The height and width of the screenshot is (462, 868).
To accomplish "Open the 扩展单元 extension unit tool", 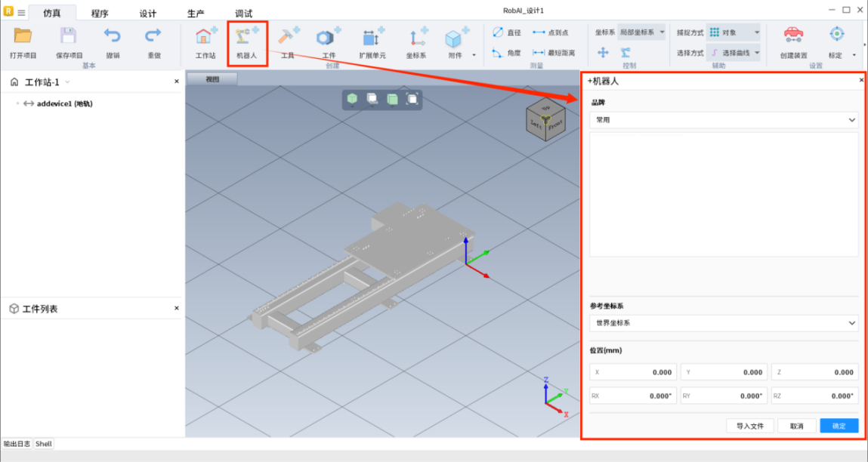I will pos(372,38).
